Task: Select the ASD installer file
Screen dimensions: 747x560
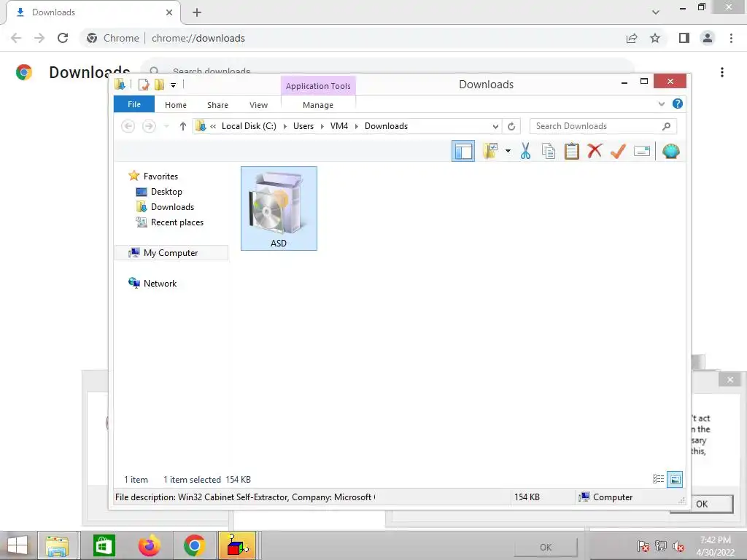Action: pyautogui.click(x=279, y=208)
